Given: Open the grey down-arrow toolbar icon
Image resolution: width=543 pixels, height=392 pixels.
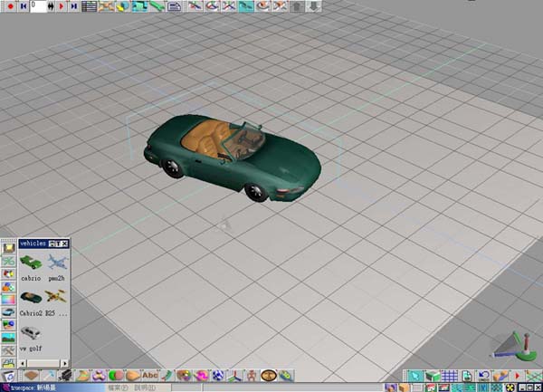Looking at the screenshot, I should [x=314, y=6].
